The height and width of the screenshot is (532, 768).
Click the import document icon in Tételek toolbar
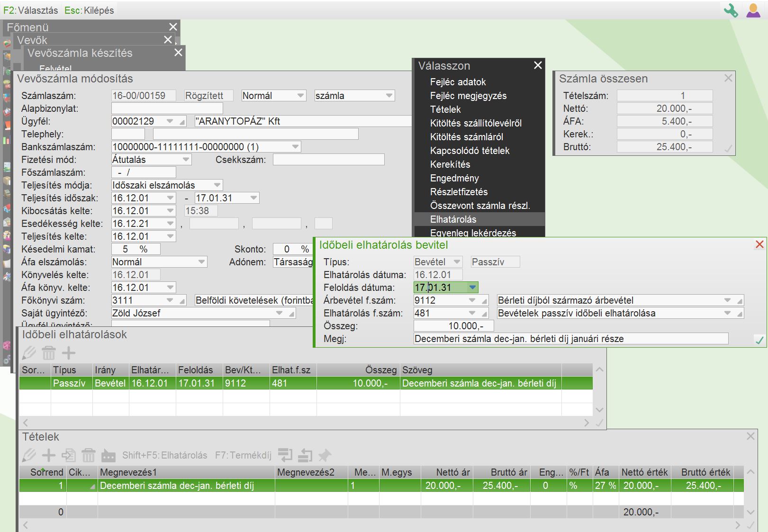[69, 455]
